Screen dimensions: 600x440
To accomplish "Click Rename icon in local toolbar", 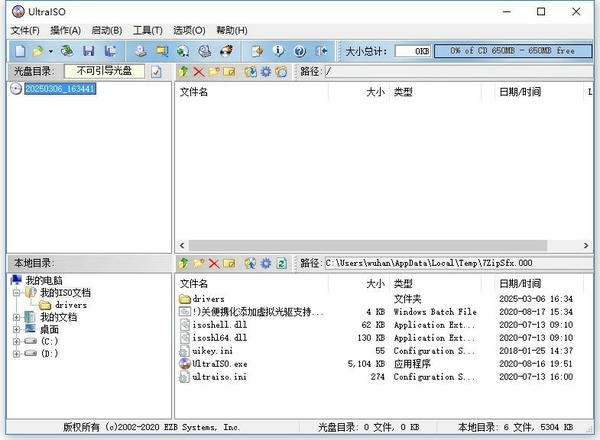I will [229, 263].
